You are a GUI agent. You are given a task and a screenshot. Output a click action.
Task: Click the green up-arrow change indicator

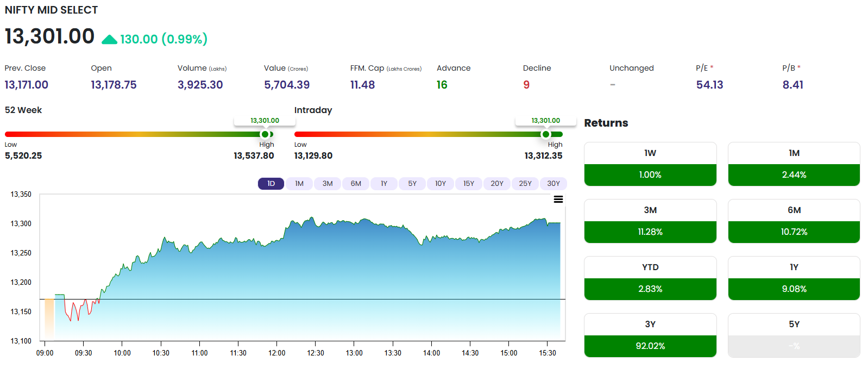pyautogui.click(x=109, y=39)
